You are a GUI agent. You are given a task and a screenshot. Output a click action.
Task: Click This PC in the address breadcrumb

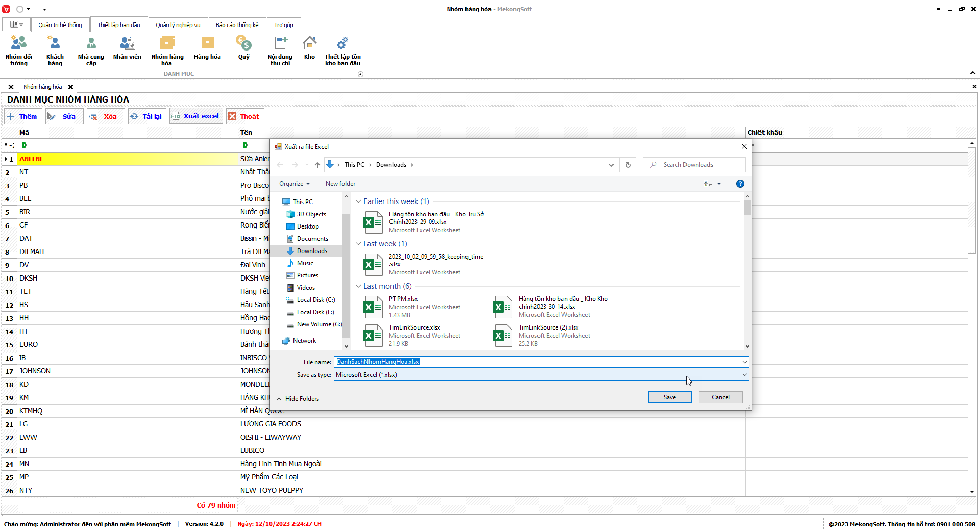point(354,165)
